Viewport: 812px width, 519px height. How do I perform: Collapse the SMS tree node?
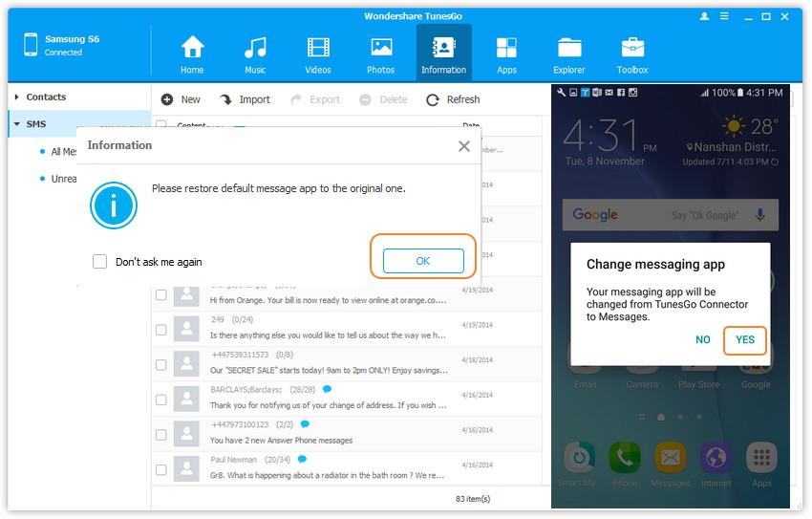click(17, 124)
